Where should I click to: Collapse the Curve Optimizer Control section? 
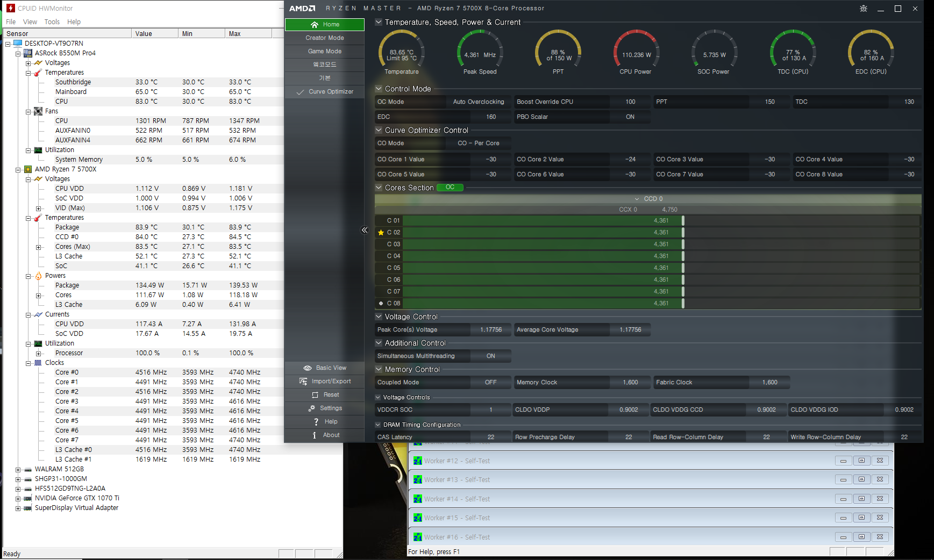pyautogui.click(x=379, y=131)
